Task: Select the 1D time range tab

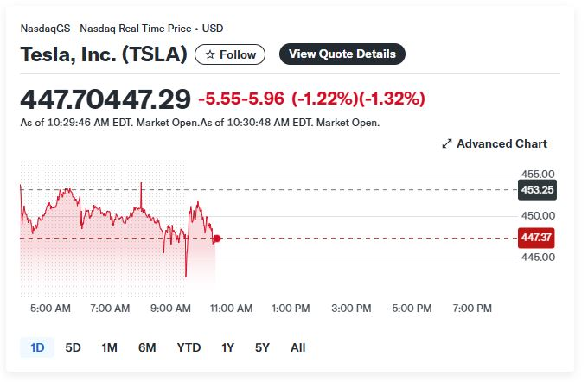Action: point(37,347)
